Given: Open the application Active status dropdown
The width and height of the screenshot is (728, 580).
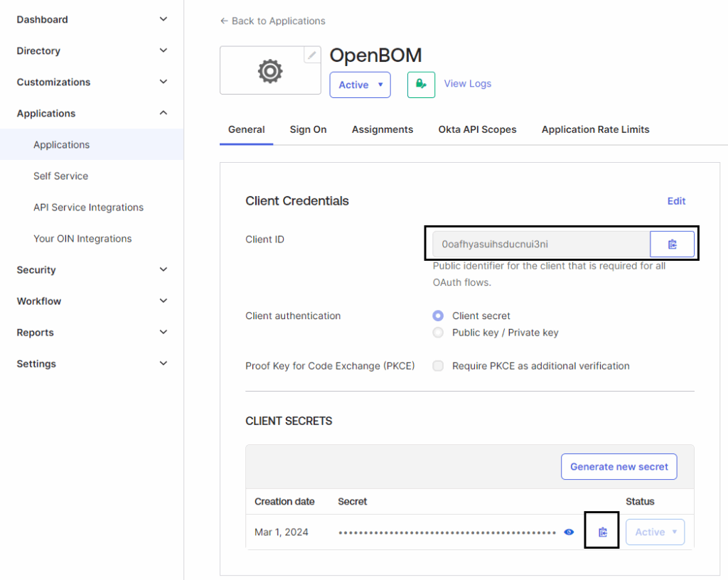Looking at the screenshot, I should 360,85.
